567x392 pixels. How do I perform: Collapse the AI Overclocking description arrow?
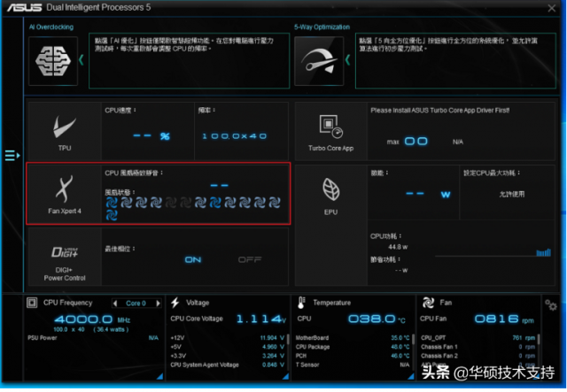pyautogui.click(x=82, y=60)
